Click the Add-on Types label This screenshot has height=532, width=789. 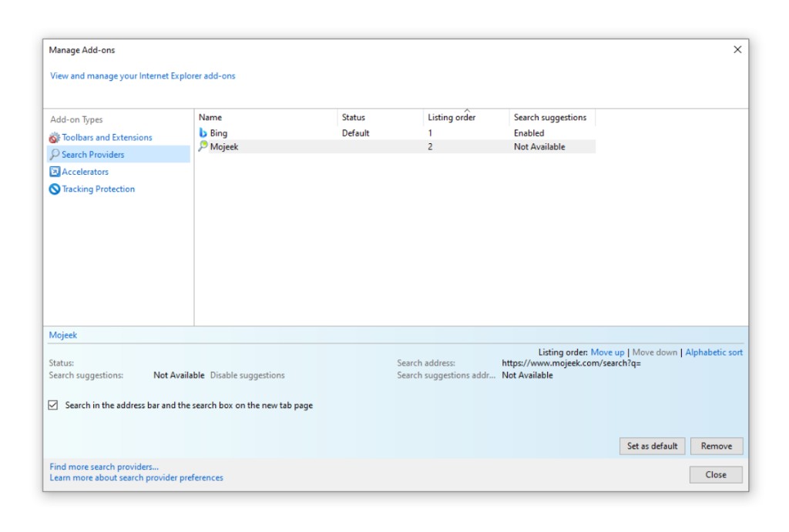click(76, 119)
